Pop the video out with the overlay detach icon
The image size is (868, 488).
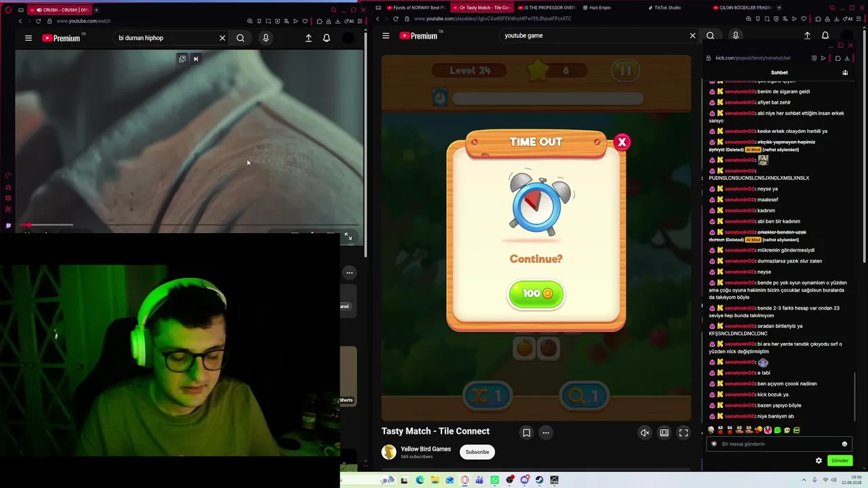click(182, 59)
